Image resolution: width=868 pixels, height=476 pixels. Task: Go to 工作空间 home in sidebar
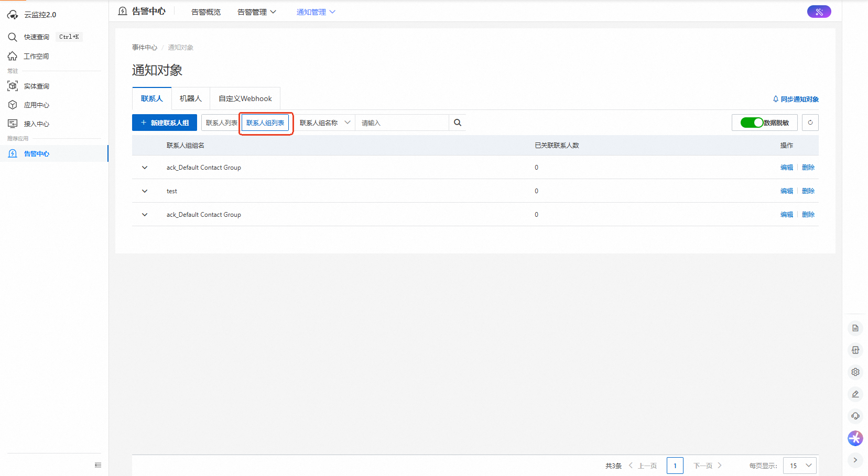pos(36,56)
